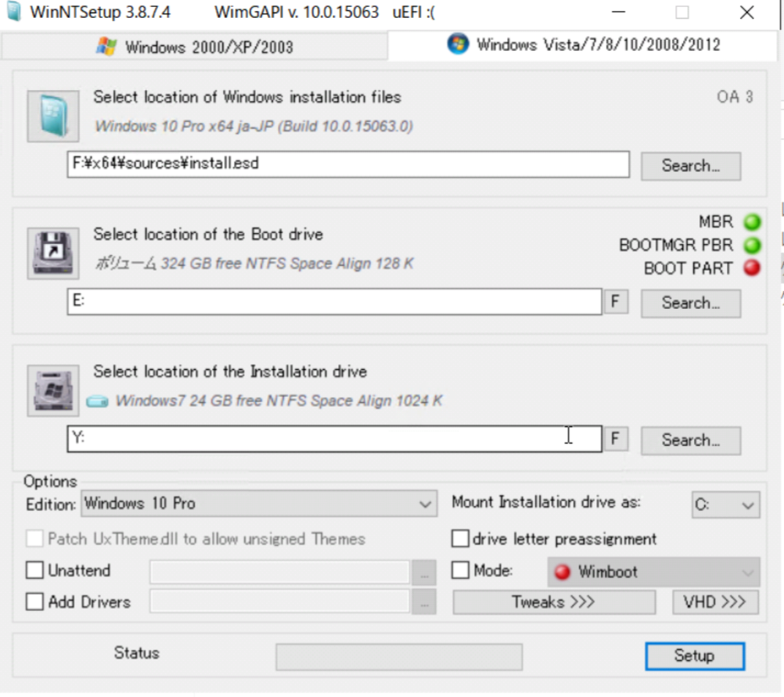Expand the Wimboot mode dropdown

pyautogui.click(x=654, y=572)
